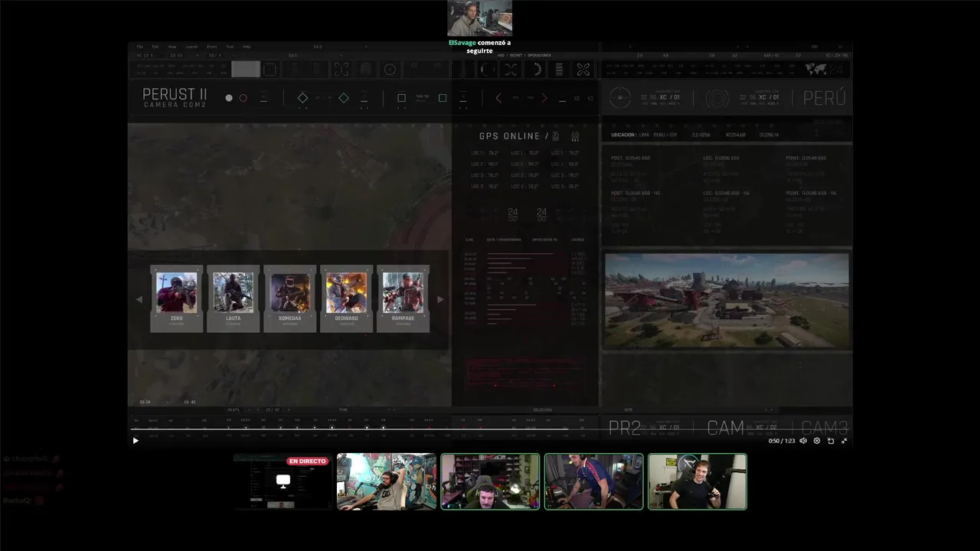Click the PERUST II title

coord(175,94)
